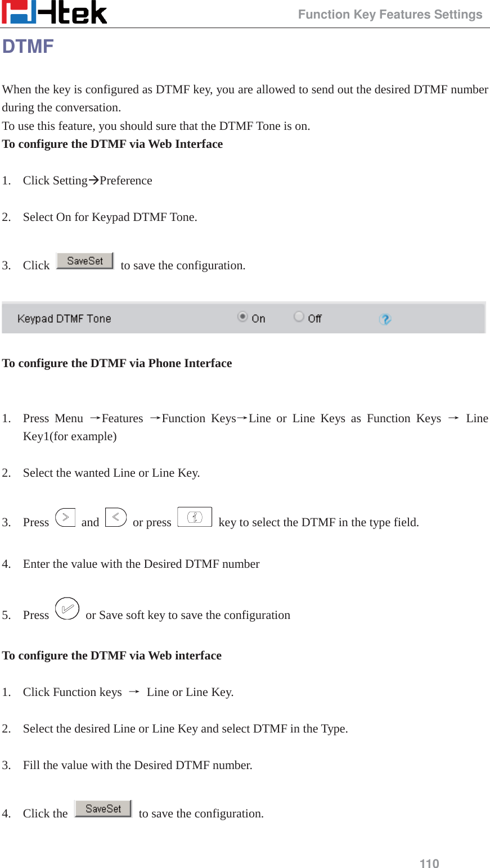Screen dimensions: 490x868
Task: Click the page number 110
Action: 430,864
